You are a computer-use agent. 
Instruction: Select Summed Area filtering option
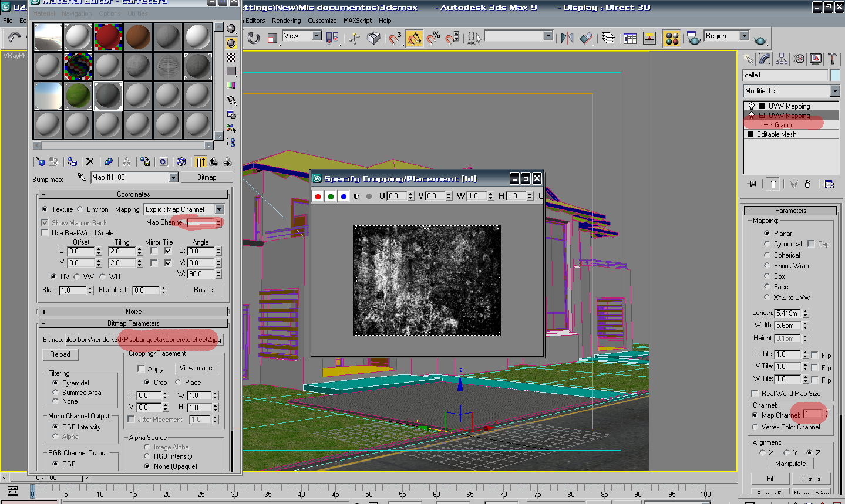pyautogui.click(x=56, y=393)
